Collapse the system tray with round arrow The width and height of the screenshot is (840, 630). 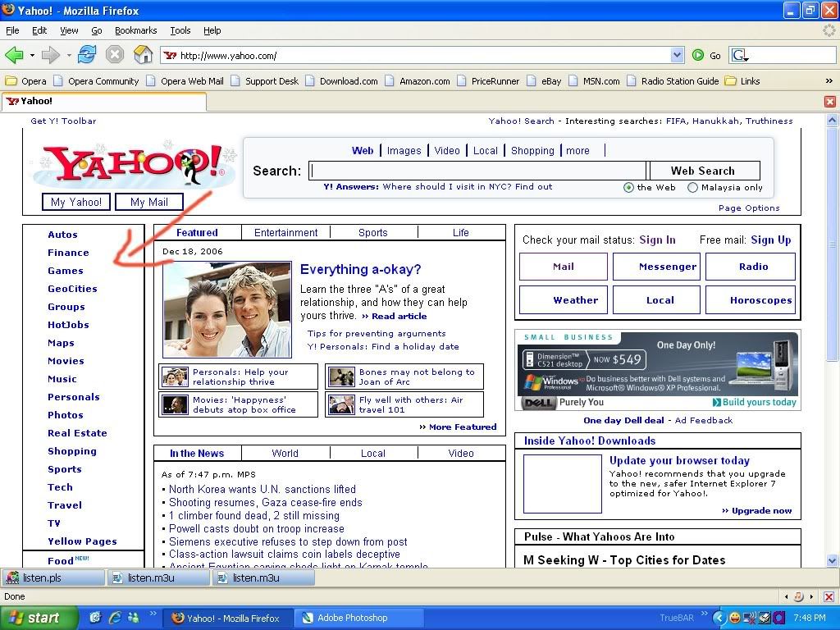[x=719, y=618]
